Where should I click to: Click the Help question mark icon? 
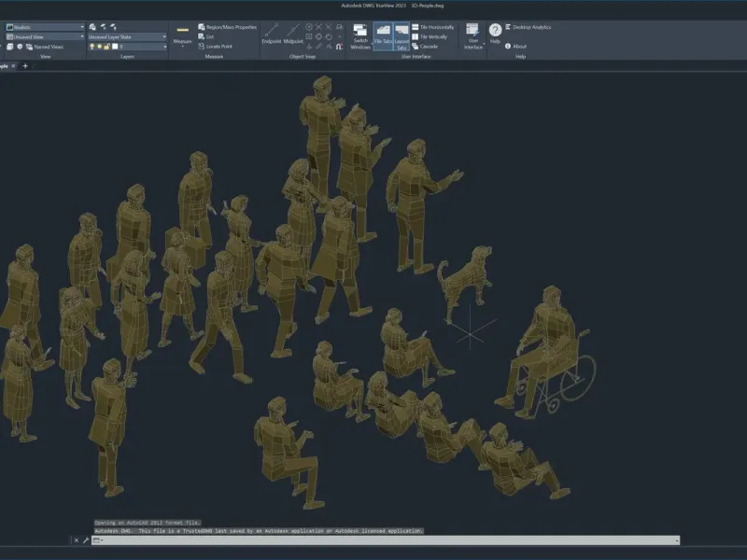coord(496,31)
